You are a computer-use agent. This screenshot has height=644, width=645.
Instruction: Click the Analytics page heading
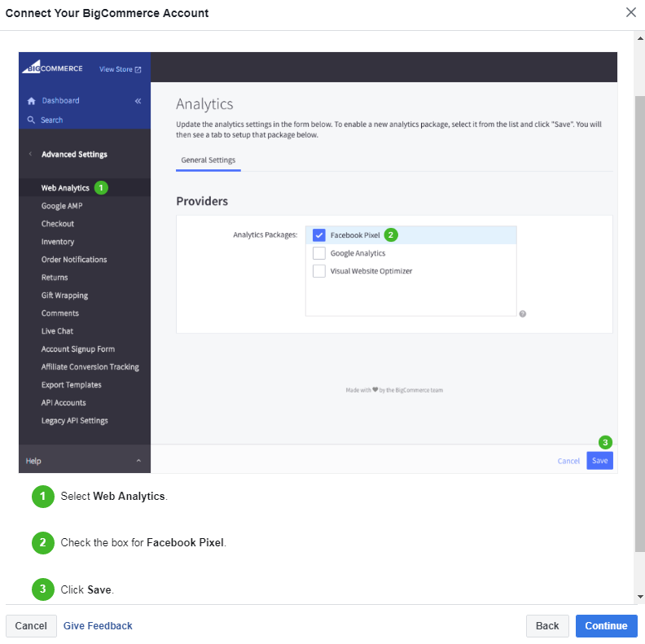204,104
